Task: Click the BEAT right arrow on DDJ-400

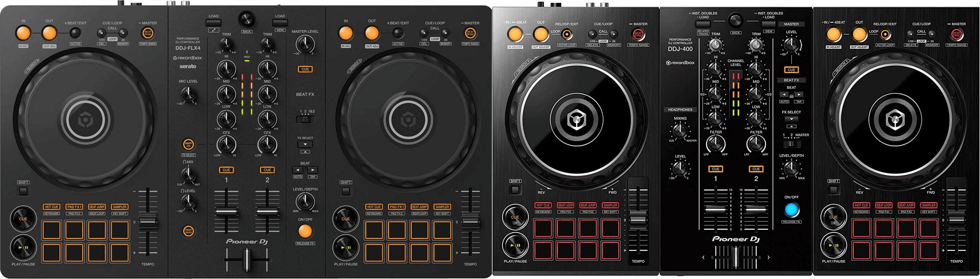Action: pos(799,94)
